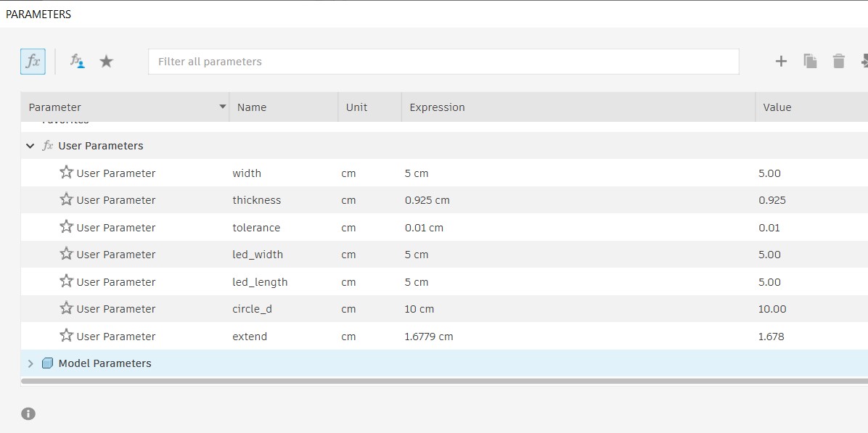This screenshot has width=868, height=433.
Task: Favorite the width parameter star
Action: tap(67, 173)
